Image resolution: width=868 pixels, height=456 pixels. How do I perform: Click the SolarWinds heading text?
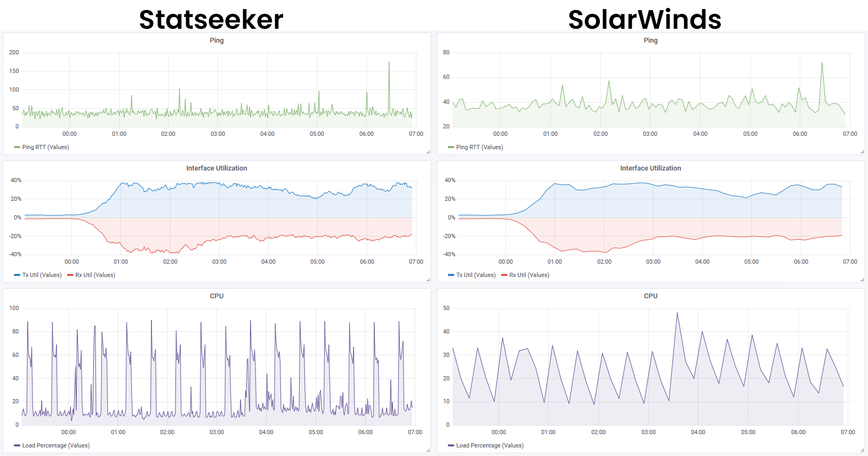(x=645, y=19)
